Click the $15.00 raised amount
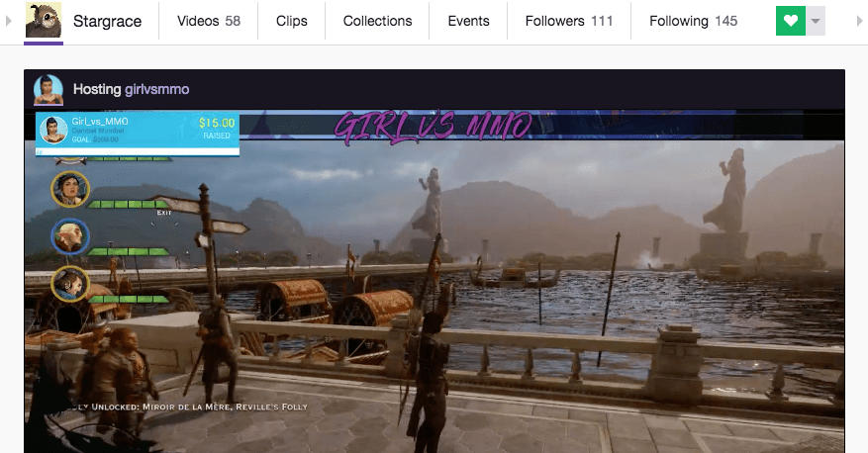The image size is (868, 453). [217, 123]
